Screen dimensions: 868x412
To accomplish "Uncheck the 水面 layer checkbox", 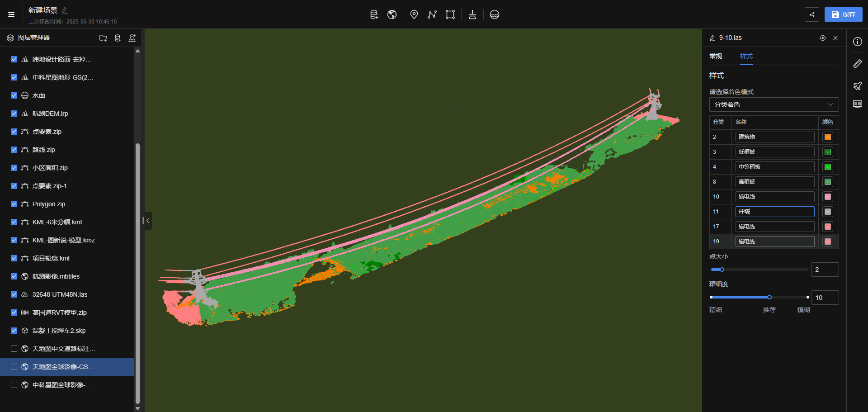I will 14,95.
